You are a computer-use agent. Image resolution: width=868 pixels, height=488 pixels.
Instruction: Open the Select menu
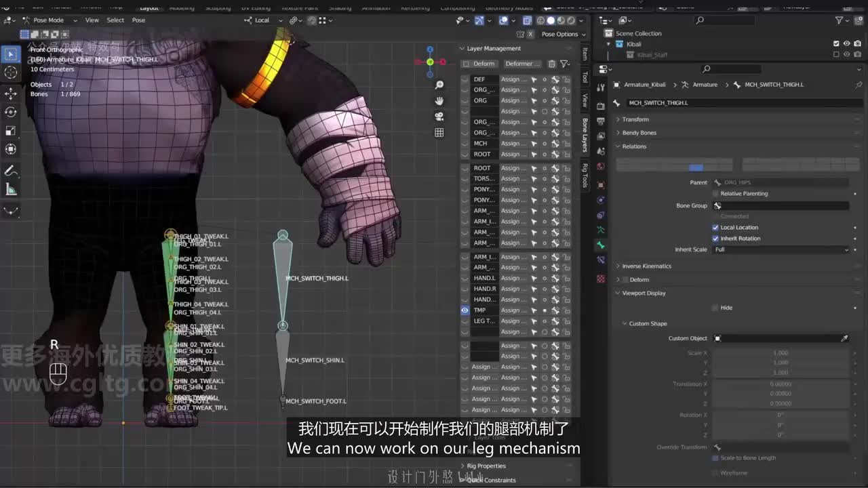(x=115, y=20)
